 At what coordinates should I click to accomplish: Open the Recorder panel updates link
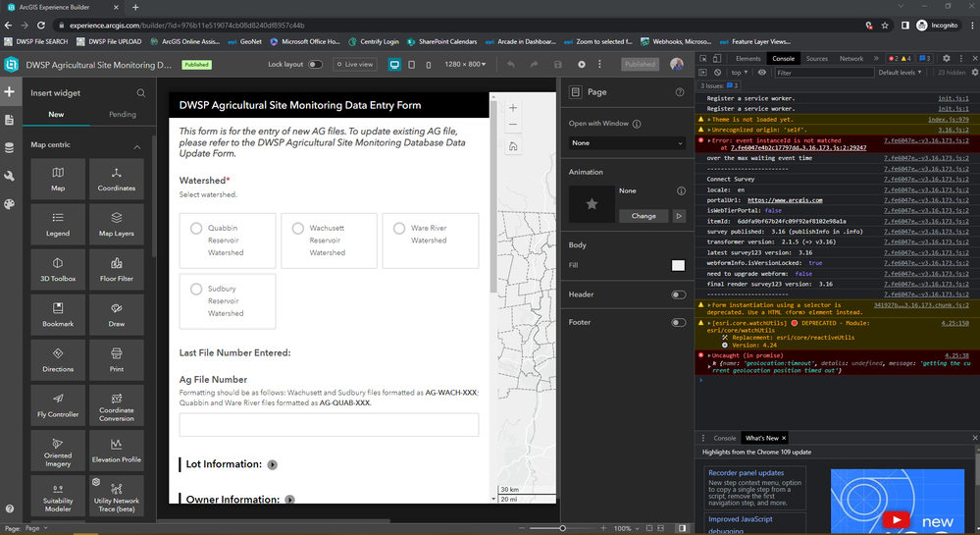tap(746, 473)
